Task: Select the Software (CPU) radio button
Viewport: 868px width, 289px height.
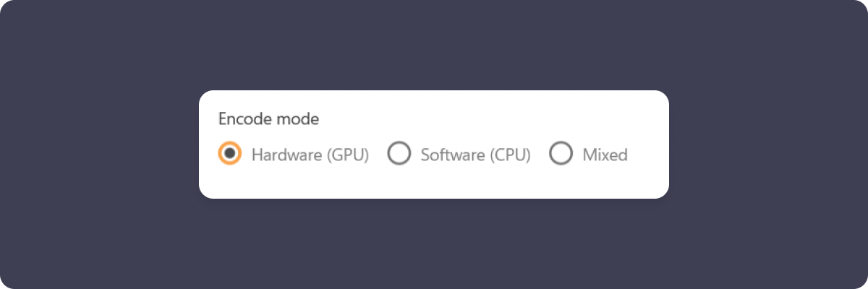Action: click(x=399, y=153)
